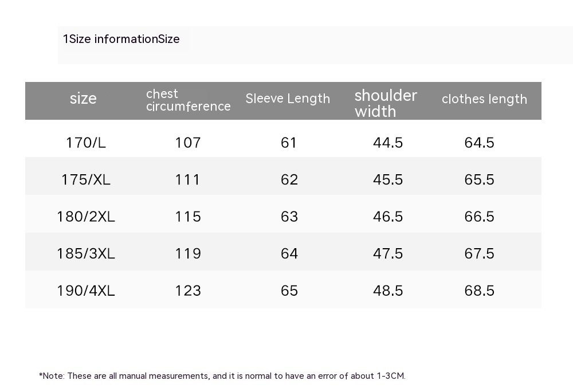The width and height of the screenshot is (573, 392).
Task: Click shoulder width value 44.5
Action: point(388,143)
